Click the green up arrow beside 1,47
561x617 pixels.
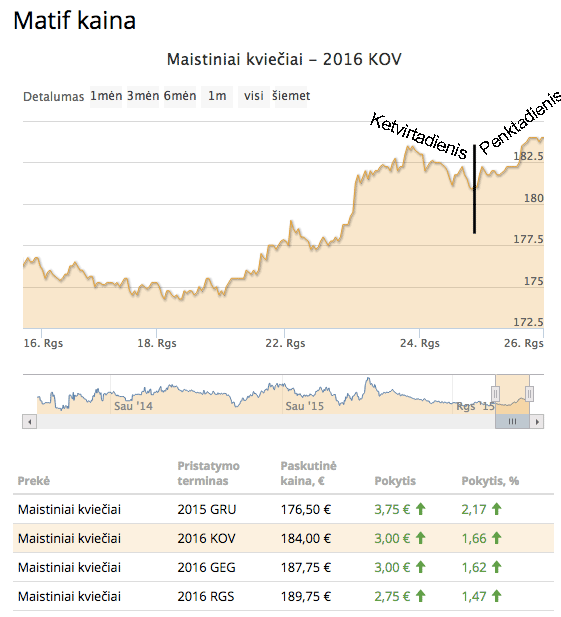coord(496,596)
